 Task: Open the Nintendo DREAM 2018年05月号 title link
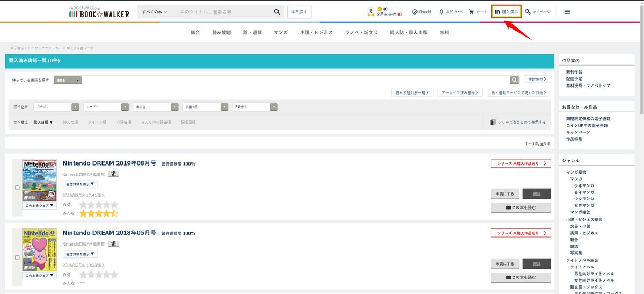[109, 233]
